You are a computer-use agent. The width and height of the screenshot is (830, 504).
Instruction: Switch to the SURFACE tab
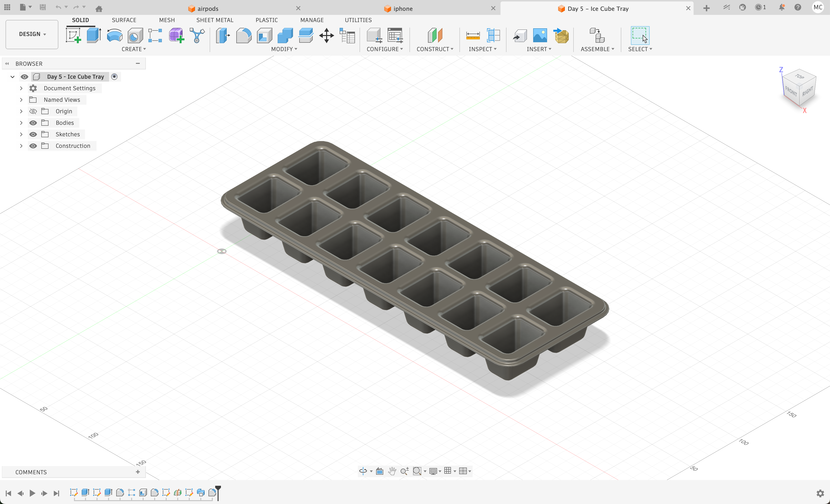pos(124,20)
